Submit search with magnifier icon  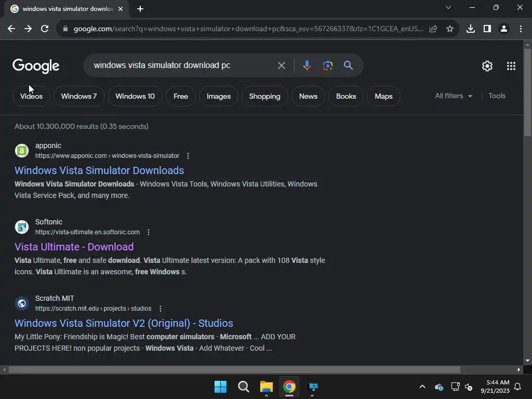point(348,65)
